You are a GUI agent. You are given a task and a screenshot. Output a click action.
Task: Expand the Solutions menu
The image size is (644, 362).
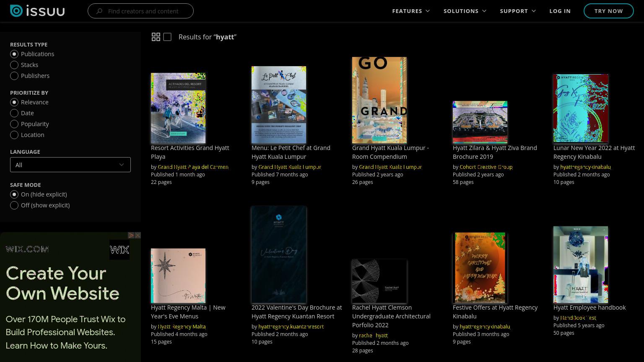pyautogui.click(x=465, y=11)
